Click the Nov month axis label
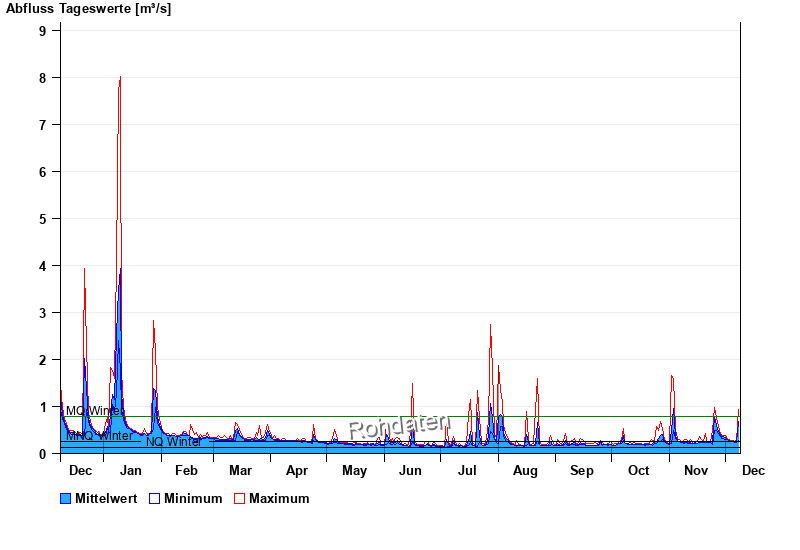Viewport: 800px width, 550px height. tap(695, 470)
